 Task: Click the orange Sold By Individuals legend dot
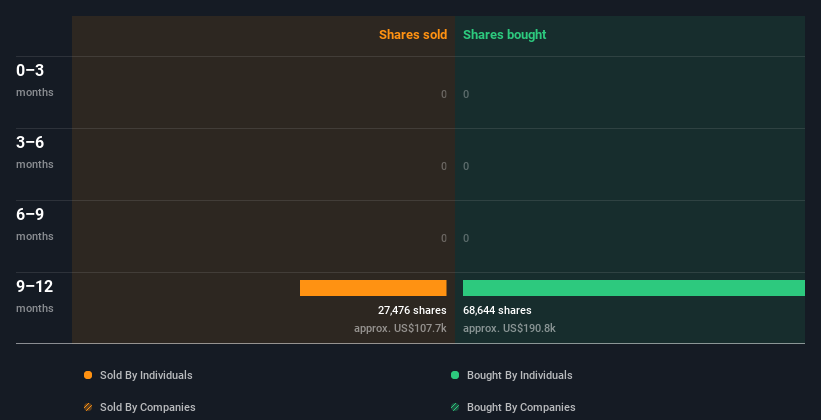88,375
